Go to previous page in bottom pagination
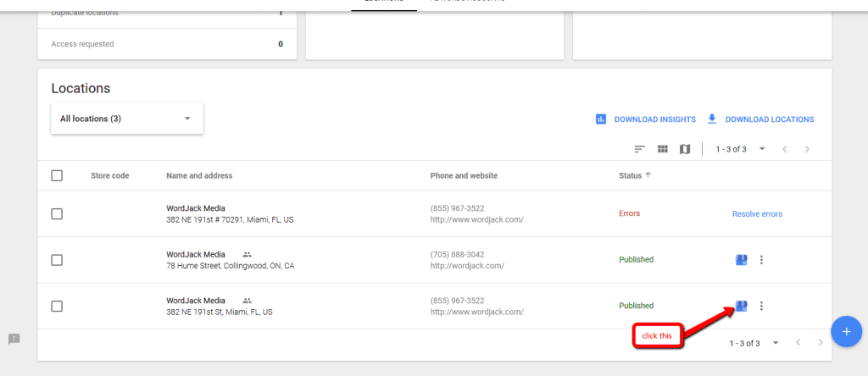This screenshot has height=376, width=868. tap(798, 343)
